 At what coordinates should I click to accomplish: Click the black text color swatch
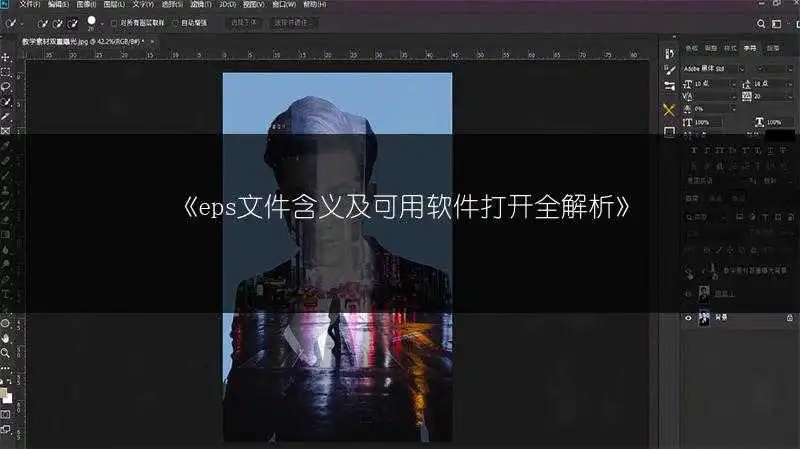click(780, 135)
